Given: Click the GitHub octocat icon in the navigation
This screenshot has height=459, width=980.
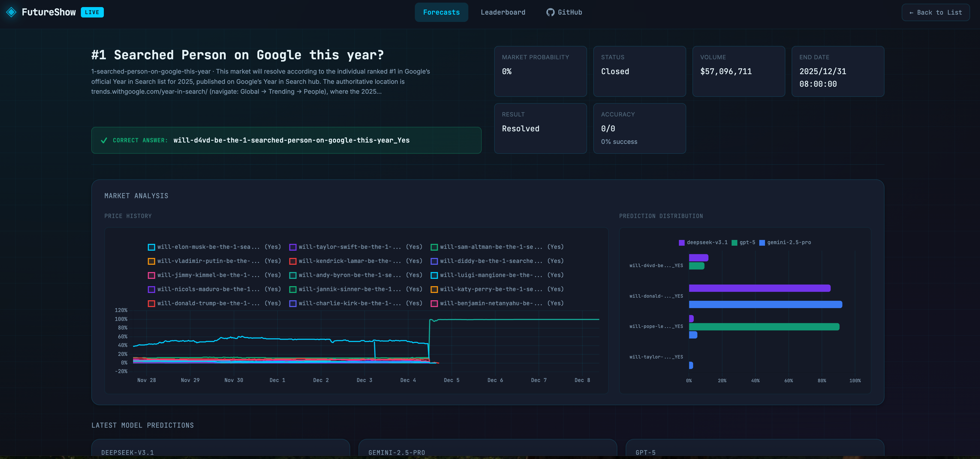Looking at the screenshot, I should click(549, 12).
